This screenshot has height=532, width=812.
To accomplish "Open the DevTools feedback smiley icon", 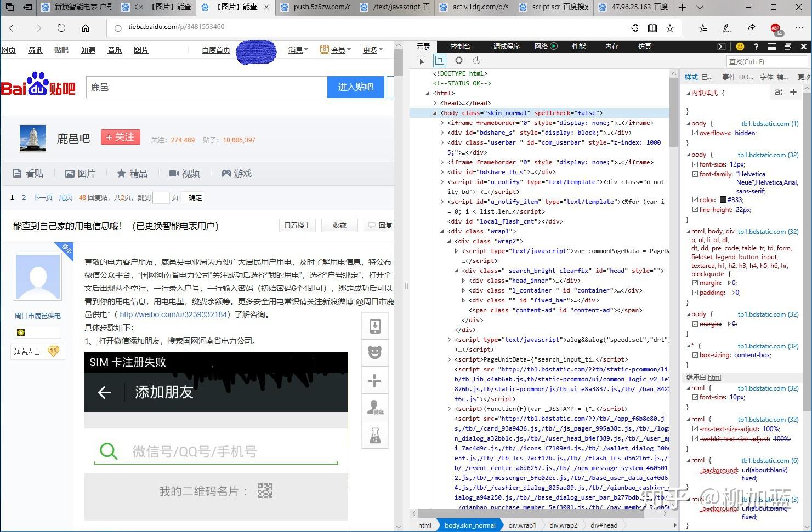I will (x=740, y=47).
